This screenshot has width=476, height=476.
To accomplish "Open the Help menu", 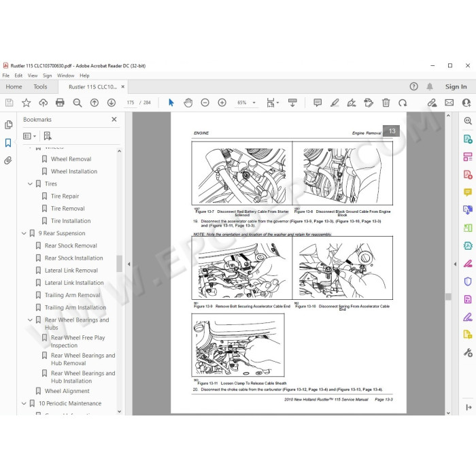I will tap(84, 75).
